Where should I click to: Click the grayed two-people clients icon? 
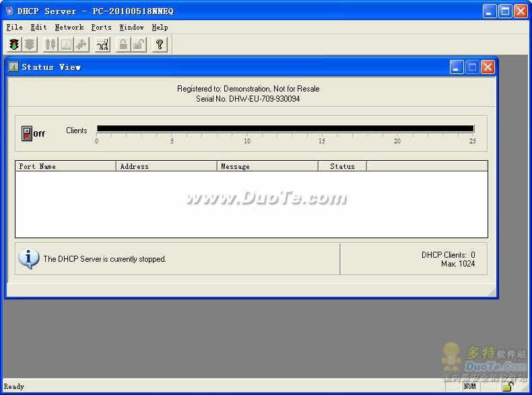pyautogui.click(x=51, y=44)
